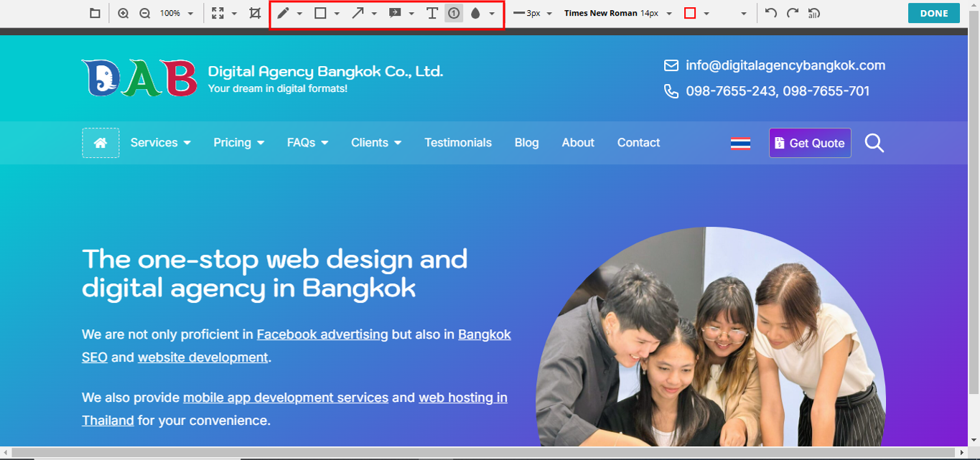Select the Blur droplet tool
Image resolution: width=980 pixels, height=460 pixels.
[475, 14]
